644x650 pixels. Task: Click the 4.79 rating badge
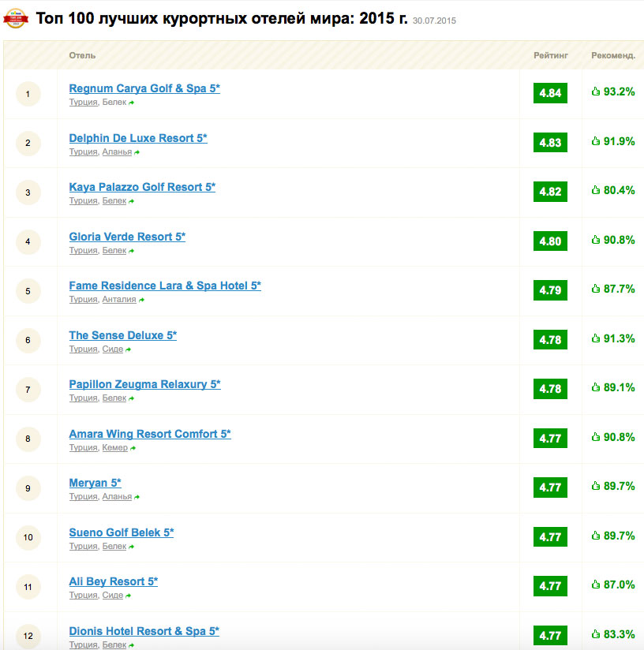[x=550, y=290]
